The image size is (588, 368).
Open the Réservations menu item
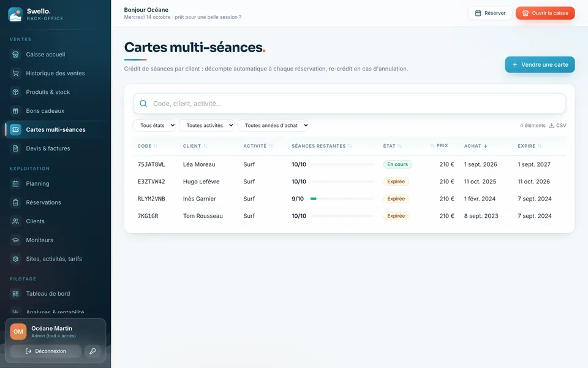56,202
